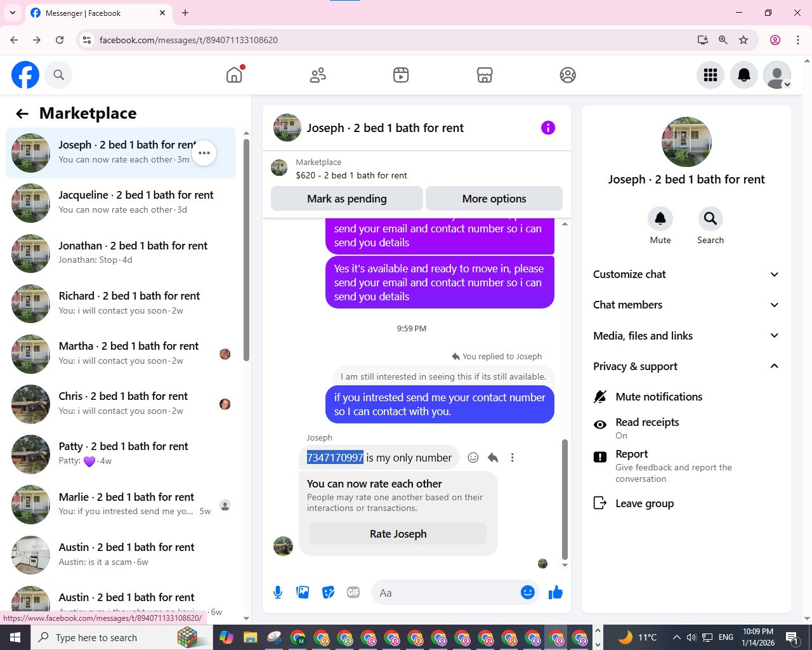Choose a GIF icon
This screenshot has height=650, width=812.
353,592
